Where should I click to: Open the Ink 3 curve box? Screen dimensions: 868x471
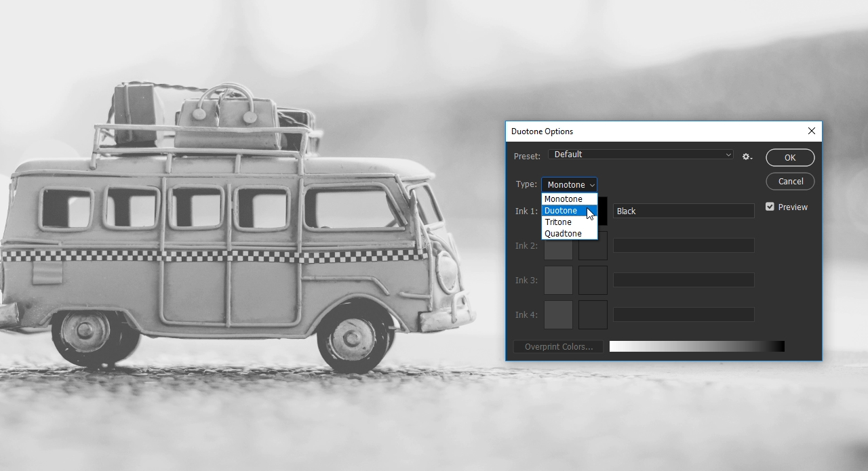558,280
